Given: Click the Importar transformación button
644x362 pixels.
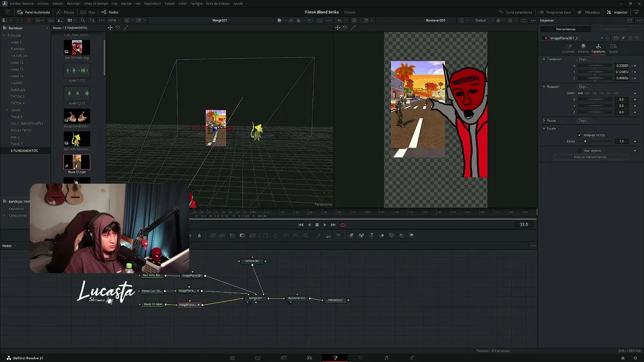Looking at the screenshot, I should [591, 157].
